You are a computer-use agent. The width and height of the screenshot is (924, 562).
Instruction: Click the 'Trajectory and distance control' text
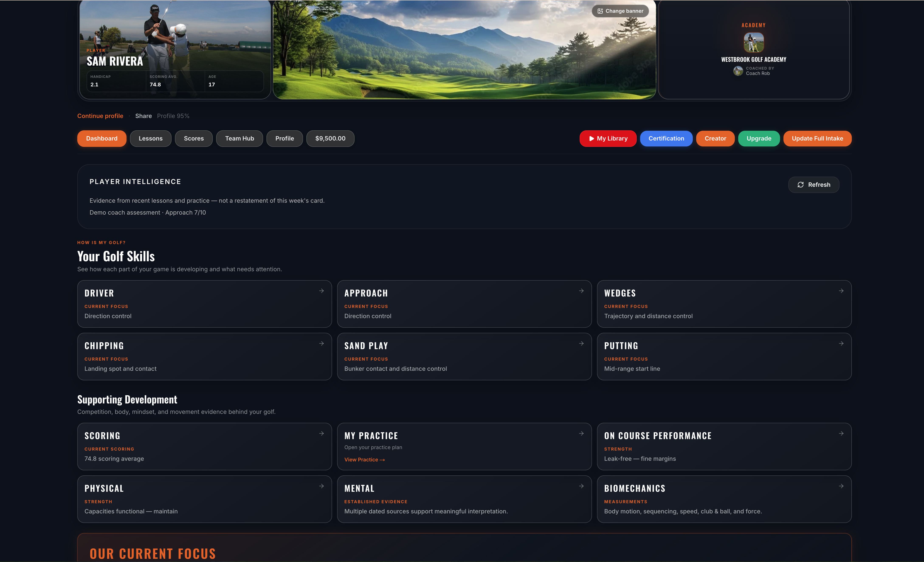click(648, 316)
